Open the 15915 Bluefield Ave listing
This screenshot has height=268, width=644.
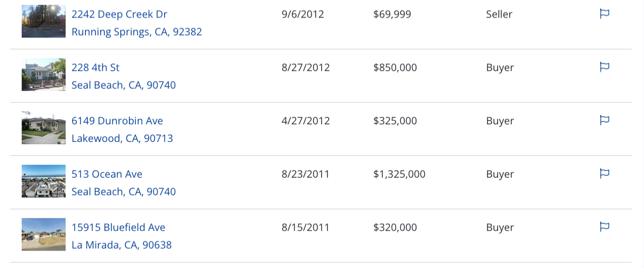click(118, 228)
